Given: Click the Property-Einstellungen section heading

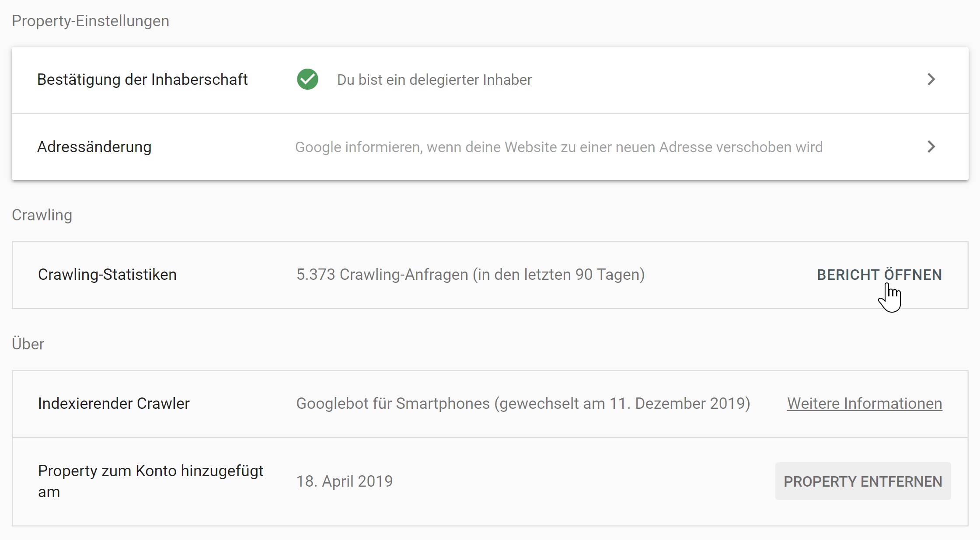Looking at the screenshot, I should [x=90, y=21].
